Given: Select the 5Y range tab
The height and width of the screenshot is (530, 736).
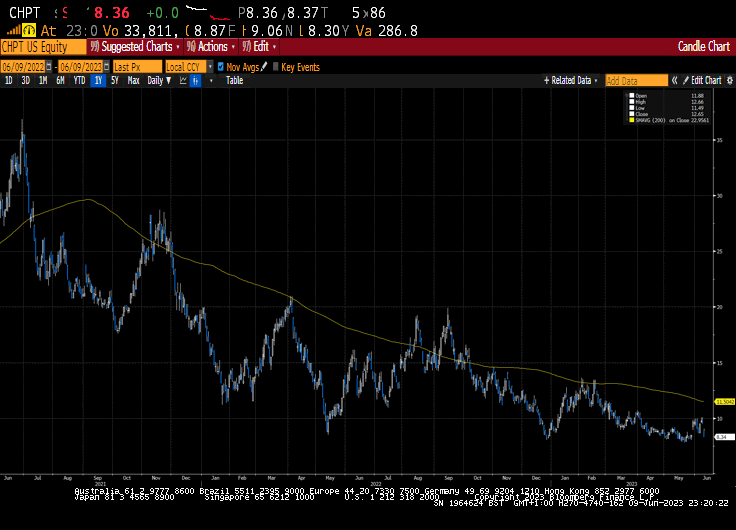Looking at the screenshot, I should (115, 81).
